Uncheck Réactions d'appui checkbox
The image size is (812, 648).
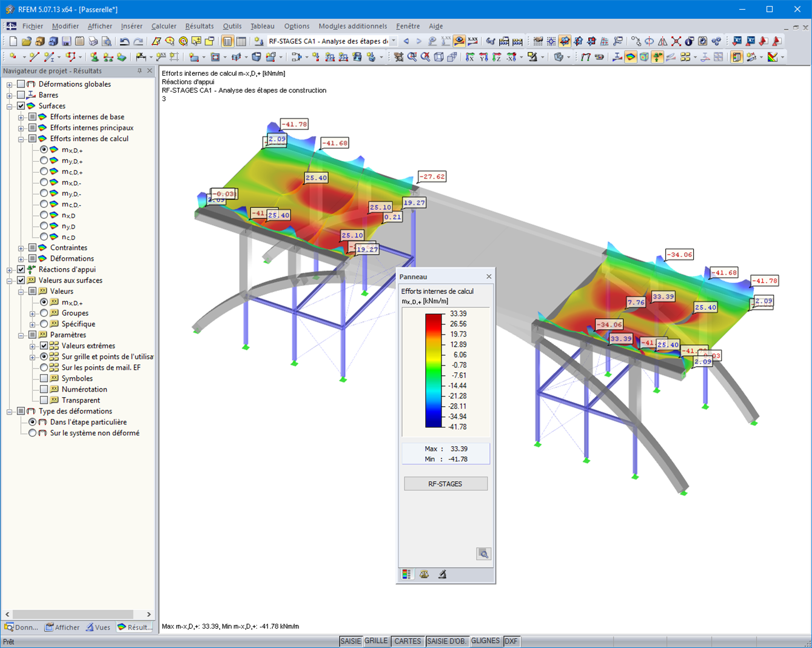point(21,270)
